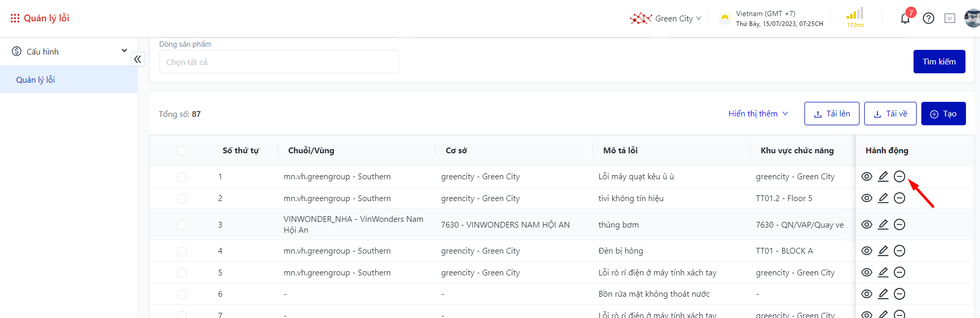The width and height of the screenshot is (980, 318).
Task: Click the help question mark icon
Action: (x=929, y=19)
